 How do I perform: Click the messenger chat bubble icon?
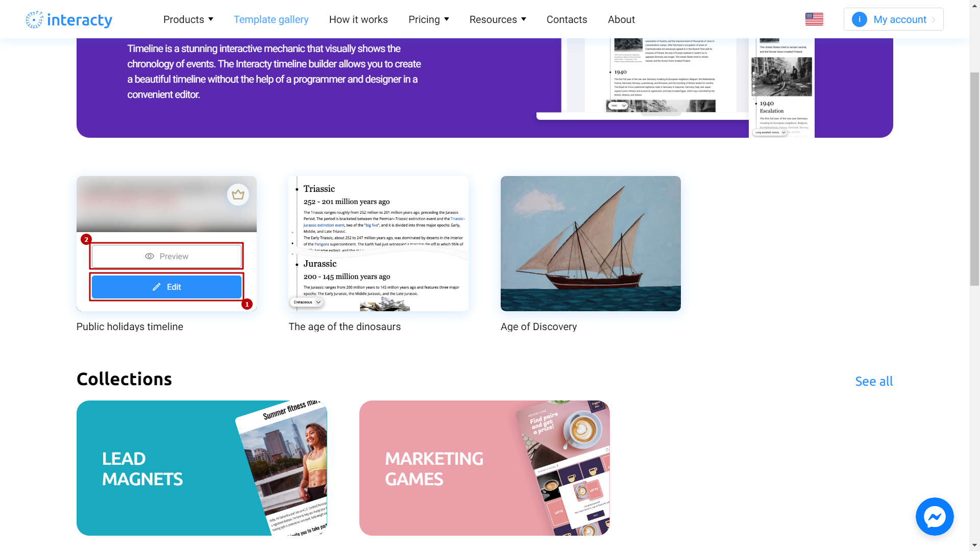(935, 517)
